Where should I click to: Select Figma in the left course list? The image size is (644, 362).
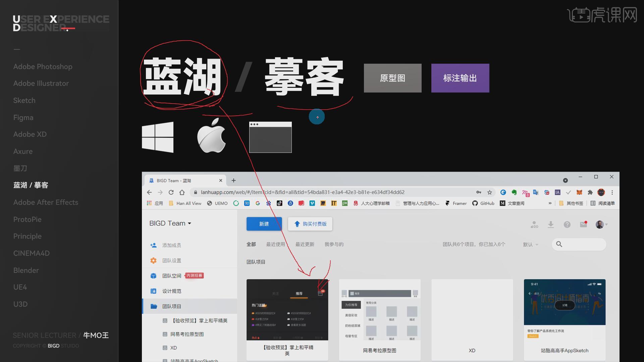coord(23,118)
